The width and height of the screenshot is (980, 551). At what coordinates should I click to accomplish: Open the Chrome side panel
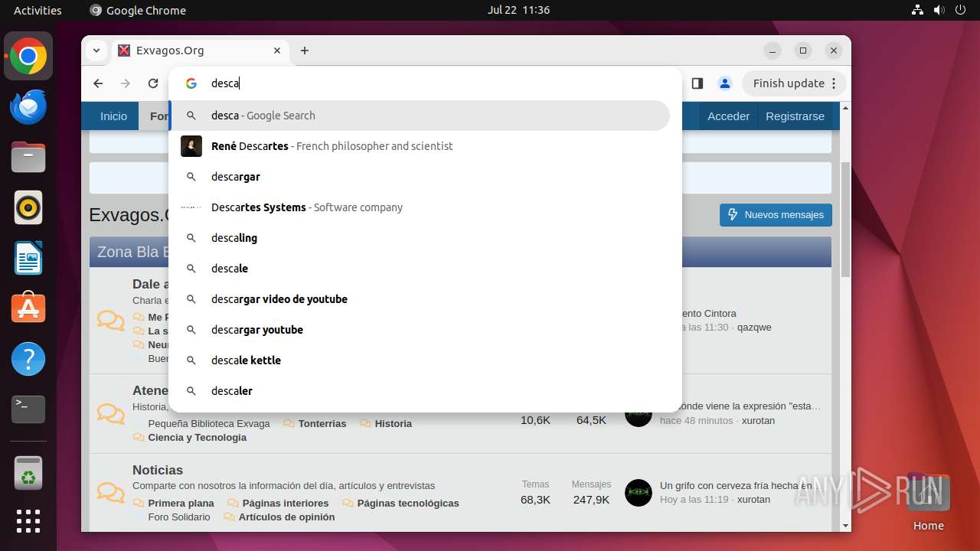[697, 83]
